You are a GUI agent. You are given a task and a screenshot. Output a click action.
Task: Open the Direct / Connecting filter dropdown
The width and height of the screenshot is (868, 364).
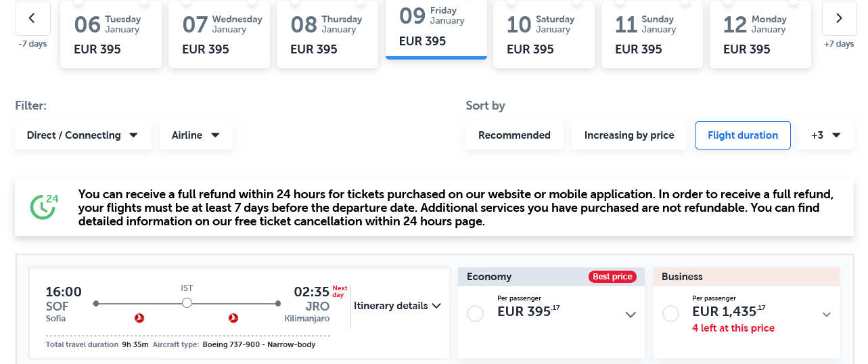(x=83, y=135)
